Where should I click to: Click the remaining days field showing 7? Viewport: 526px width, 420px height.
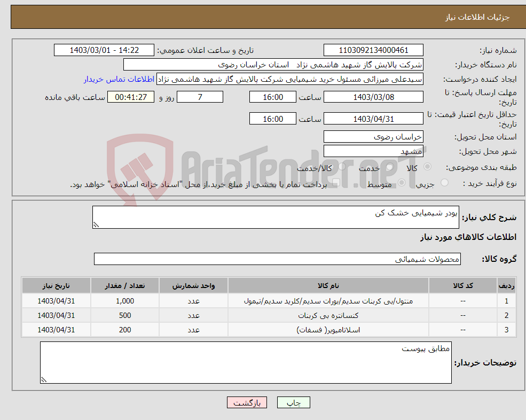pos(200,97)
